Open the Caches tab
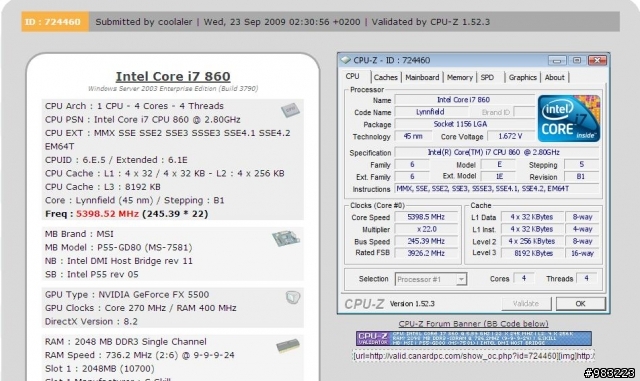Screen dimensions: 640x381 point(385,77)
